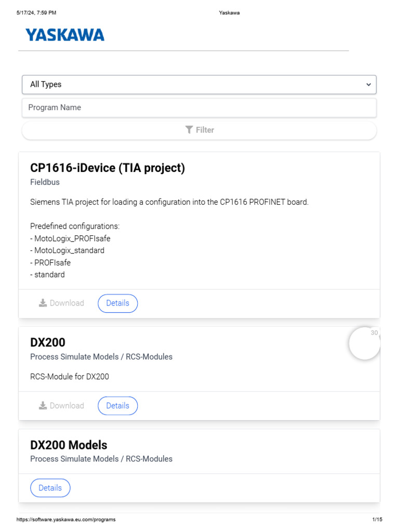The image size is (399, 532).
Task: Focus the Program Name input field
Action: point(199,108)
